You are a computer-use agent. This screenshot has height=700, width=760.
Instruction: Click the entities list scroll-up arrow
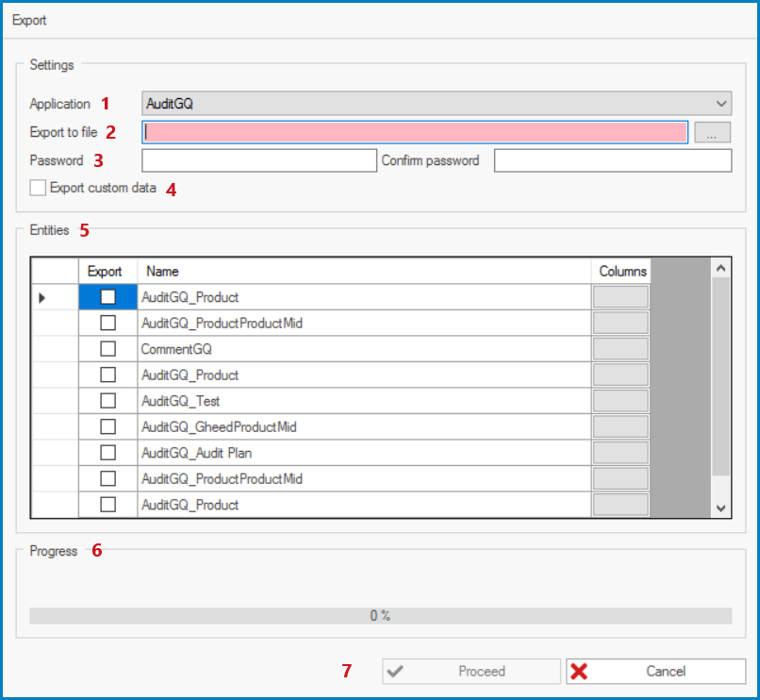[x=720, y=268]
